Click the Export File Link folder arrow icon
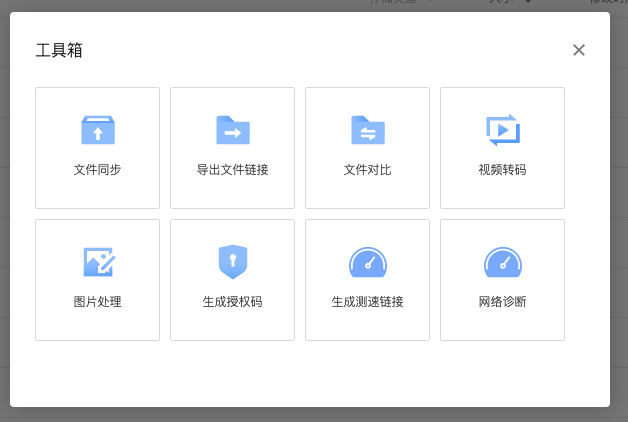The image size is (628, 422). (232, 130)
